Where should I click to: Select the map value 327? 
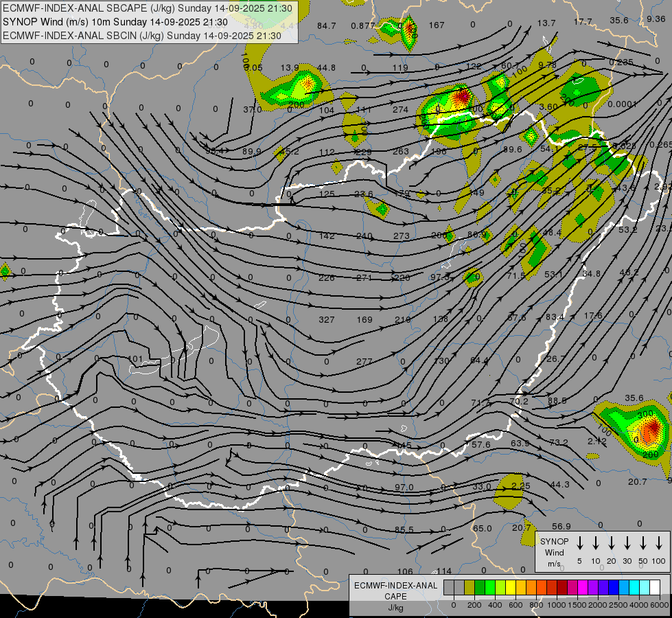pyautogui.click(x=327, y=319)
